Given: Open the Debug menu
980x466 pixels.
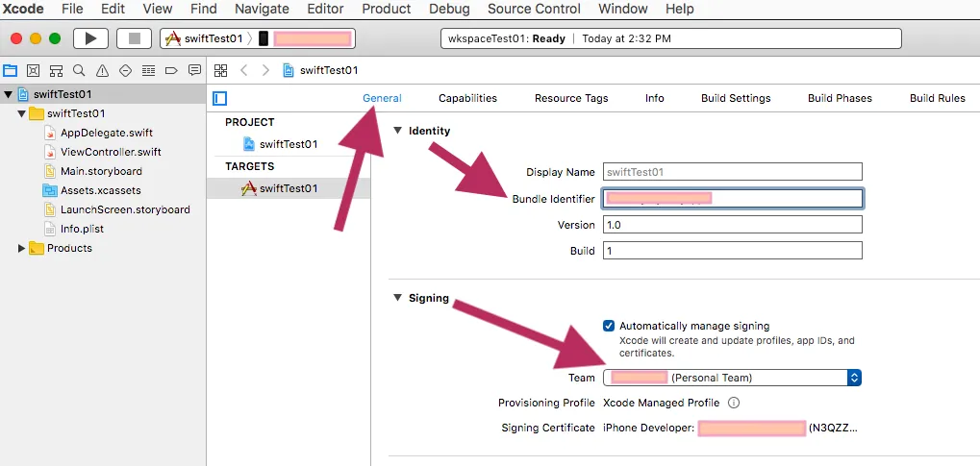Looking at the screenshot, I should [449, 9].
